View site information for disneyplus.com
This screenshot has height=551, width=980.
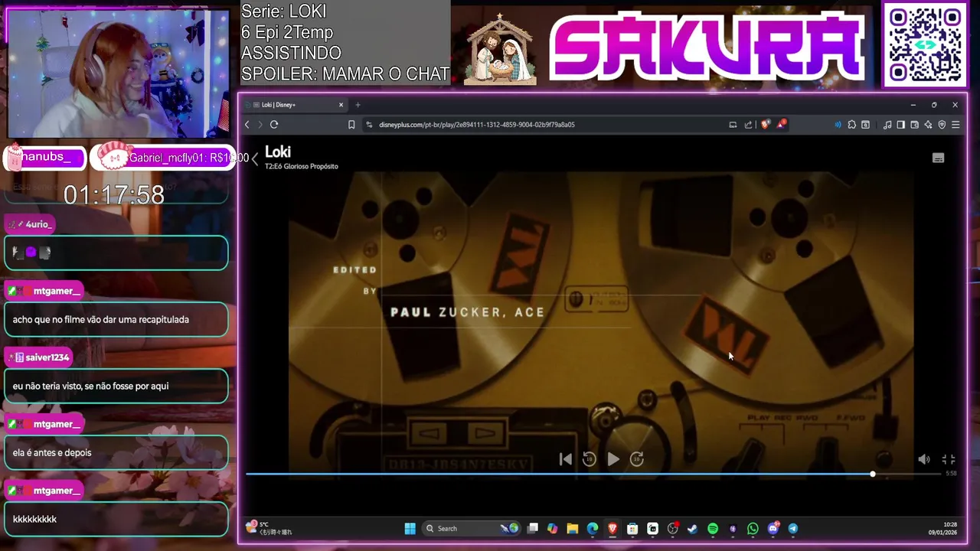tap(369, 125)
